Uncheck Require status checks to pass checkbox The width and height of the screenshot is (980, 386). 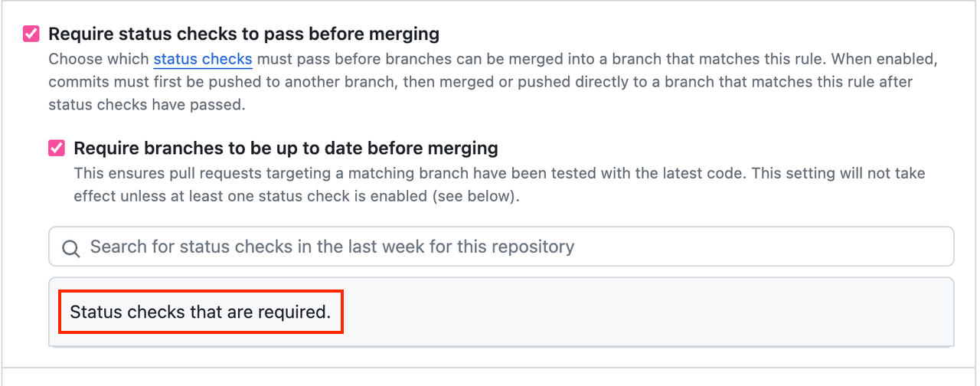[31, 34]
